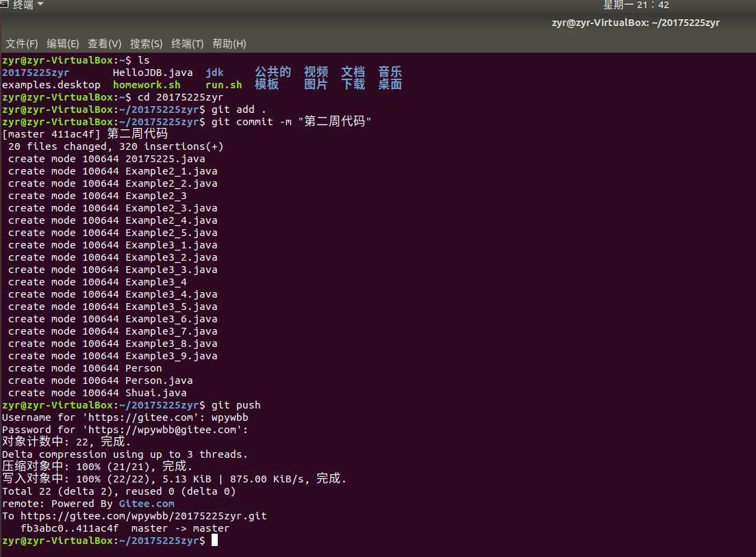Viewport: 756px width, 557px height.
Task: Click the 音乐 folder name
Action: click(390, 73)
